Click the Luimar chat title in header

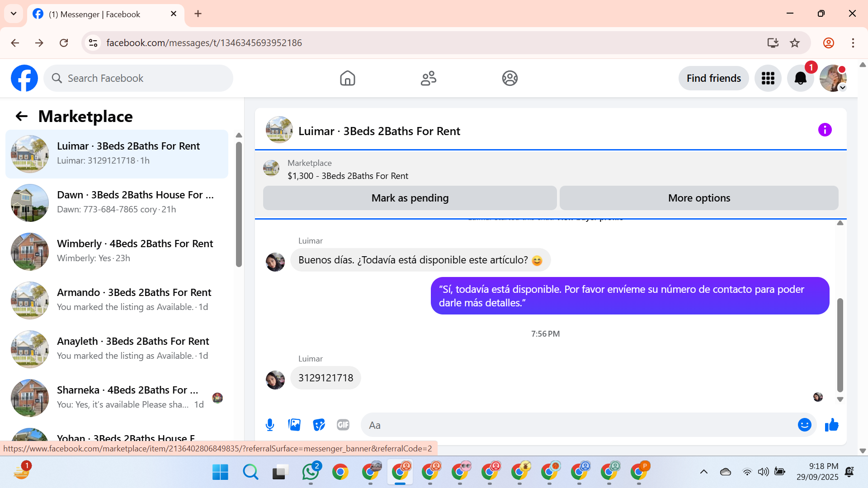(x=379, y=131)
